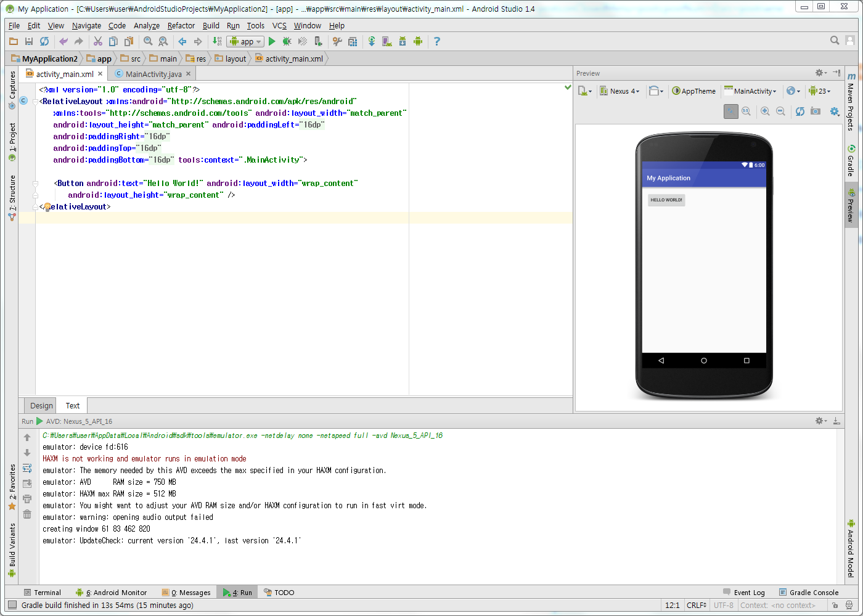Open project settings wrench icon
The image size is (863, 616).
coord(337,41)
